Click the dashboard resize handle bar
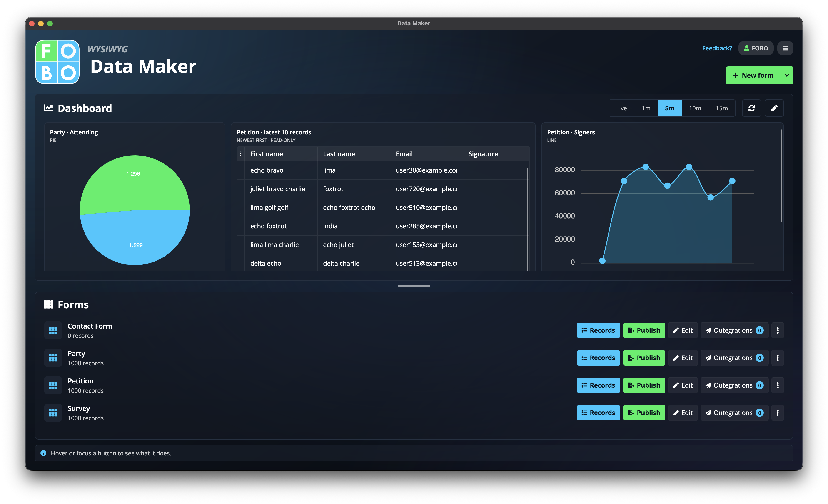The width and height of the screenshot is (828, 504). (x=414, y=286)
